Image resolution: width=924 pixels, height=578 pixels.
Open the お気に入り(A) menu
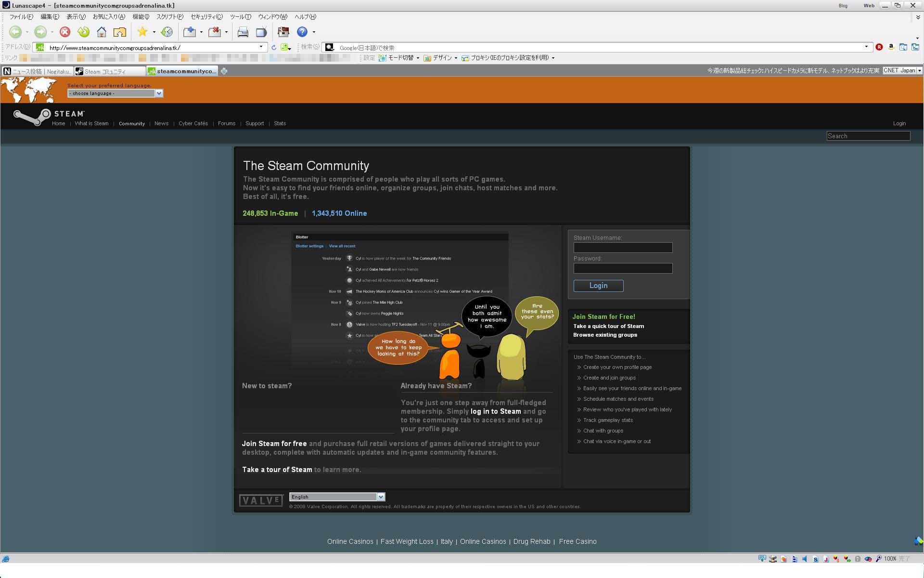(109, 17)
